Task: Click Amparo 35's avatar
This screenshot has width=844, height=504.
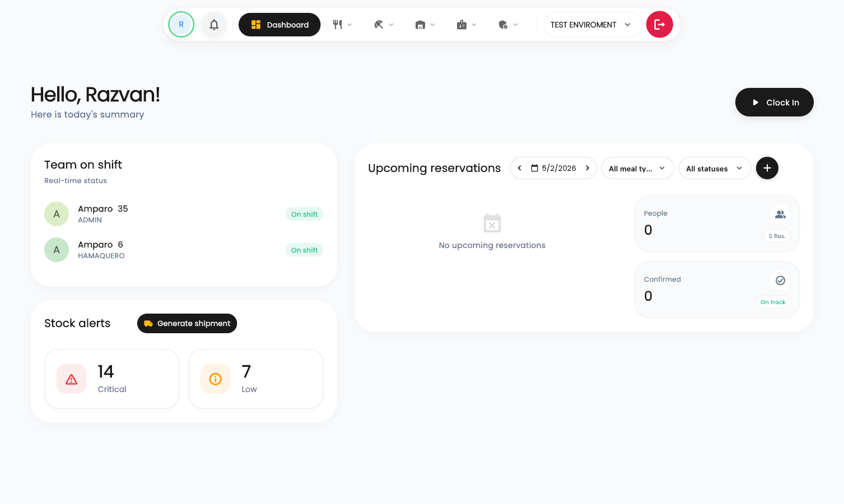Action: [57, 214]
